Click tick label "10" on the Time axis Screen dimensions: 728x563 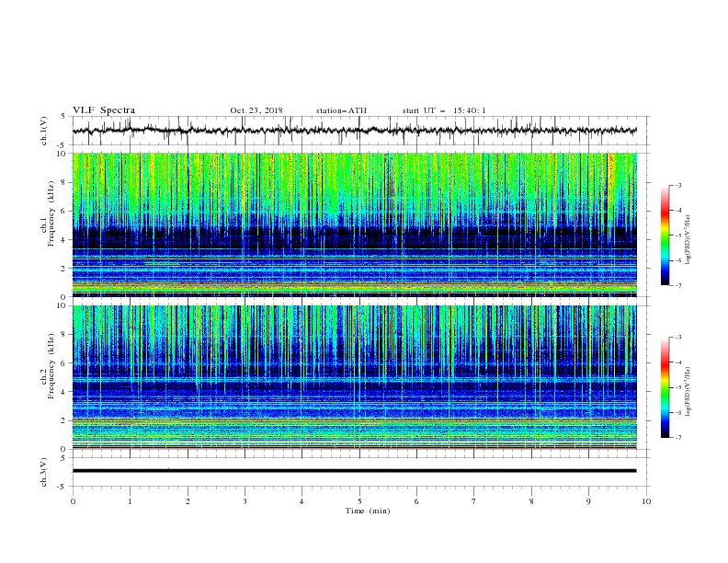click(646, 501)
